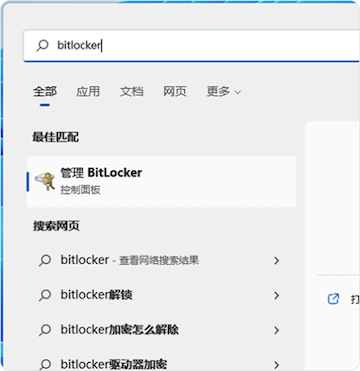Screen dimensions: 360x371
Task: Open 管理 BitLocker best match result
Action: [161, 182]
